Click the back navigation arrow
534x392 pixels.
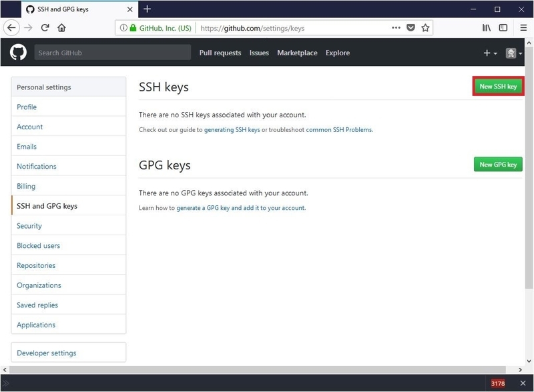[11, 28]
